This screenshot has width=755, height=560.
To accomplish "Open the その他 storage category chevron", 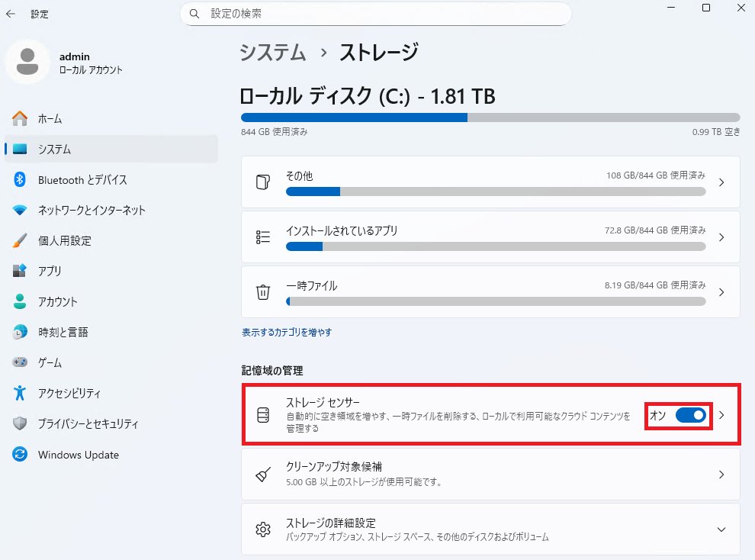I will coord(721,182).
